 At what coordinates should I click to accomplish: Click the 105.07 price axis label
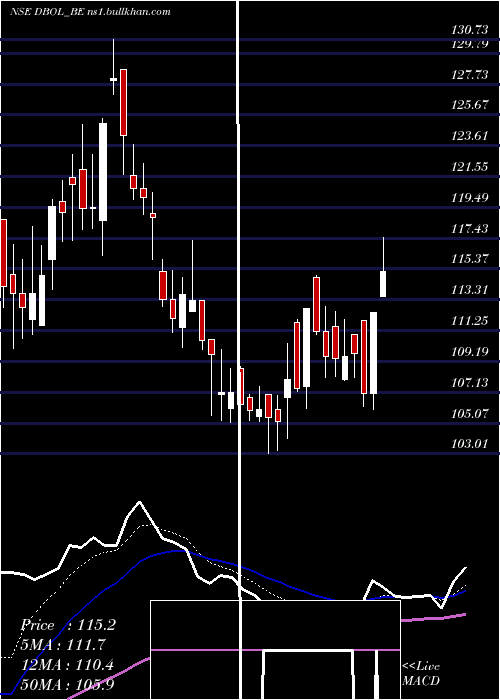point(470,413)
